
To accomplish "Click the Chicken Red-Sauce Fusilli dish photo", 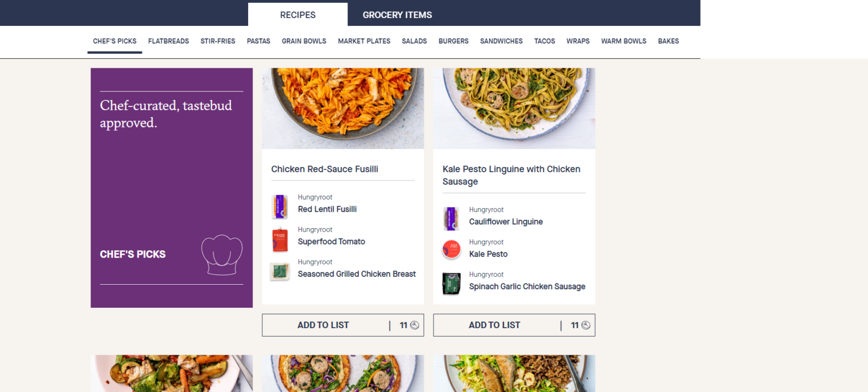I will pyautogui.click(x=343, y=108).
